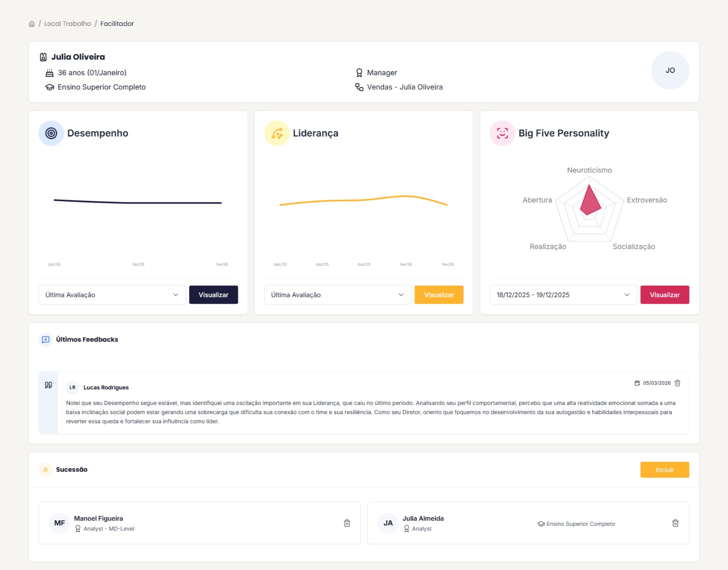Click the JO profile avatar
Image resolution: width=728 pixels, height=570 pixels.
click(x=670, y=71)
